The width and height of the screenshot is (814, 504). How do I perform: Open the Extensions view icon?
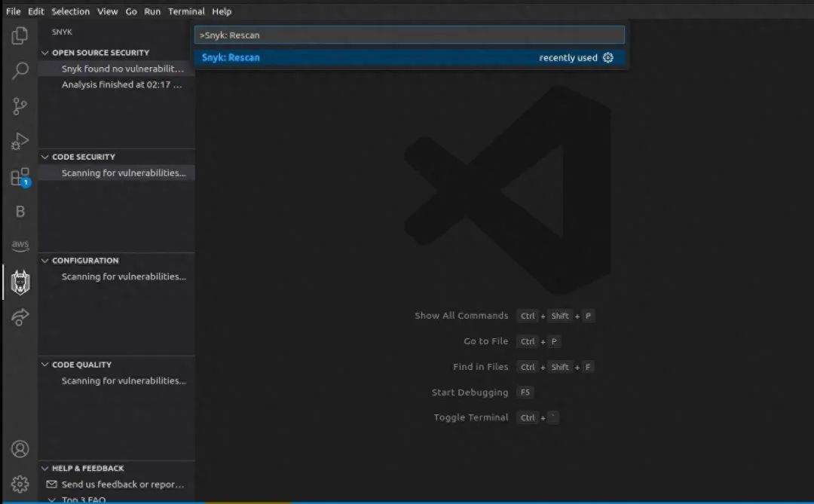tap(20, 177)
